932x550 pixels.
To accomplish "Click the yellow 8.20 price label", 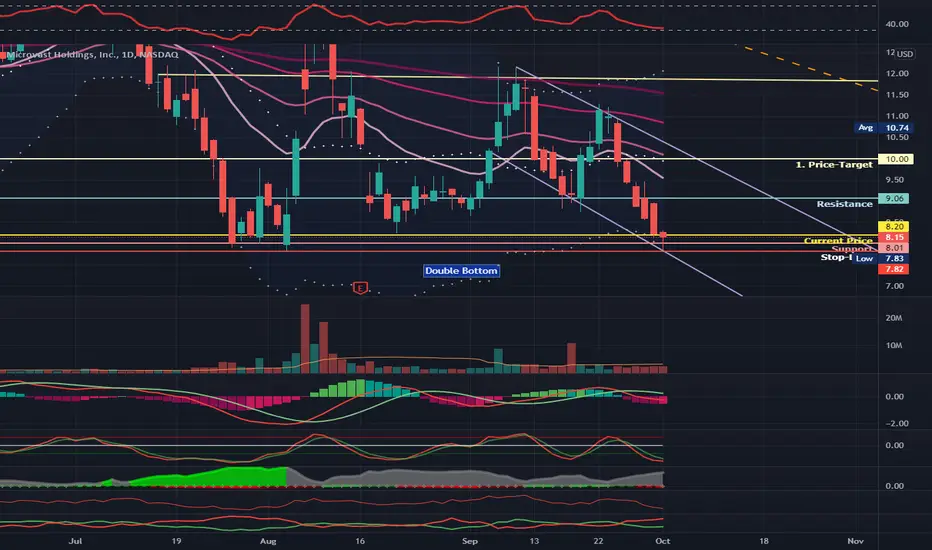I will pos(893,227).
